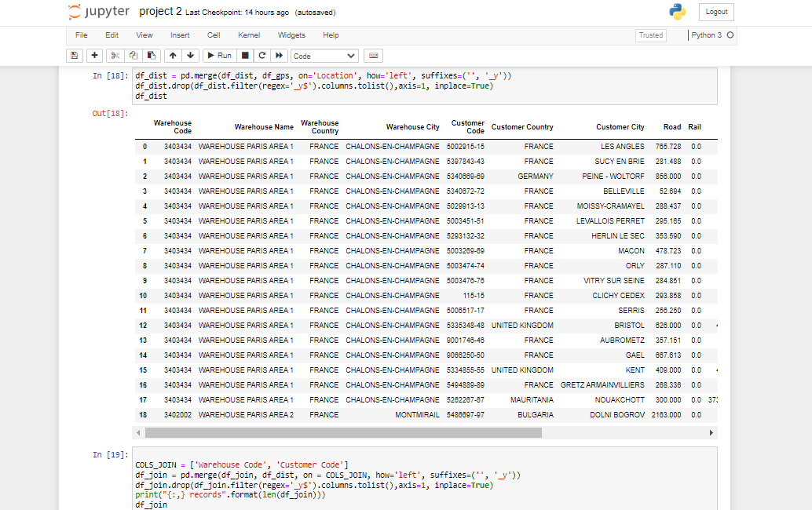This screenshot has height=510, width=812.
Task: Open the View menu
Action: (x=144, y=35)
